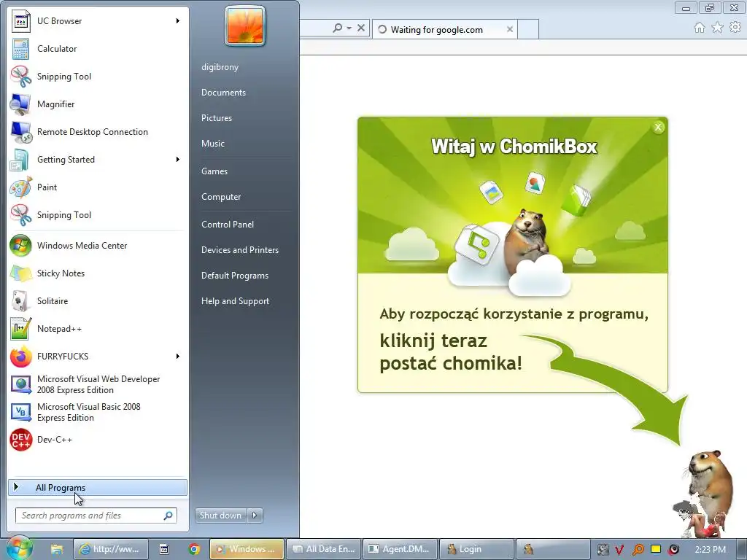Open Favorites with the star icon

[x=718, y=28]
